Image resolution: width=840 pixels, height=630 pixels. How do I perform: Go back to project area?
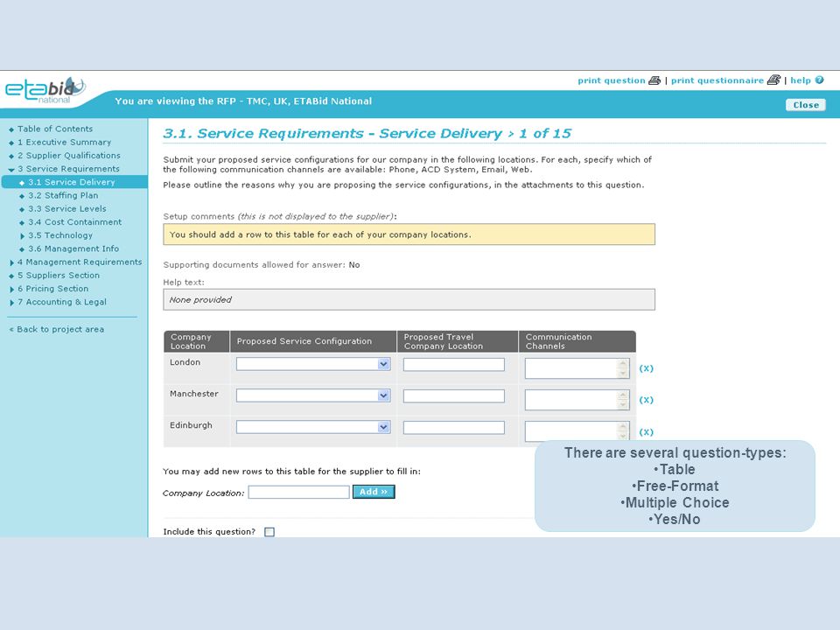57,330
